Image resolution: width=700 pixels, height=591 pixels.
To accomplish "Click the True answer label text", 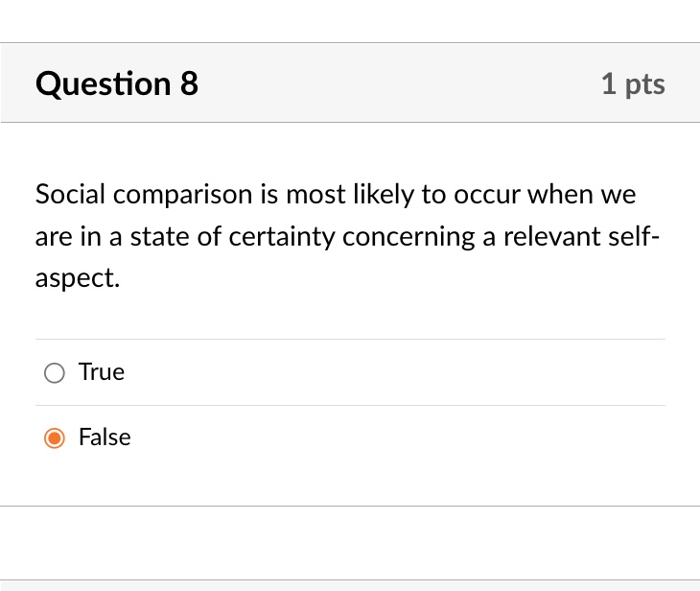I will (102, 371).
